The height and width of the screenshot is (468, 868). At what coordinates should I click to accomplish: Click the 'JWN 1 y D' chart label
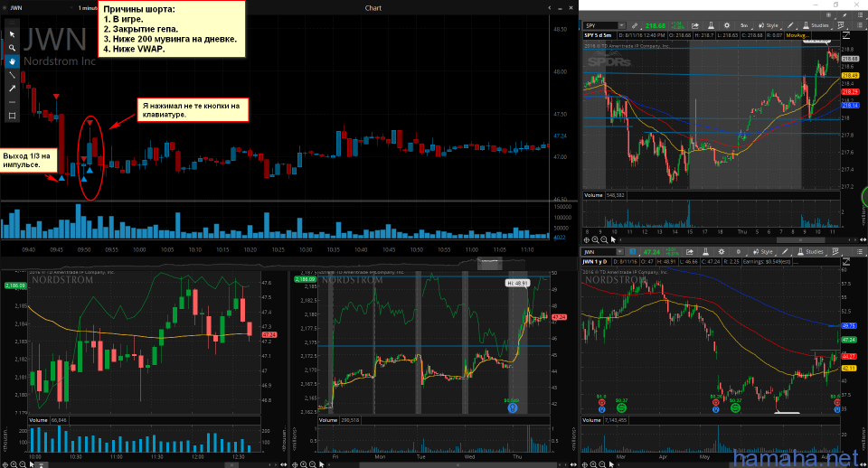tap(594, 262)
